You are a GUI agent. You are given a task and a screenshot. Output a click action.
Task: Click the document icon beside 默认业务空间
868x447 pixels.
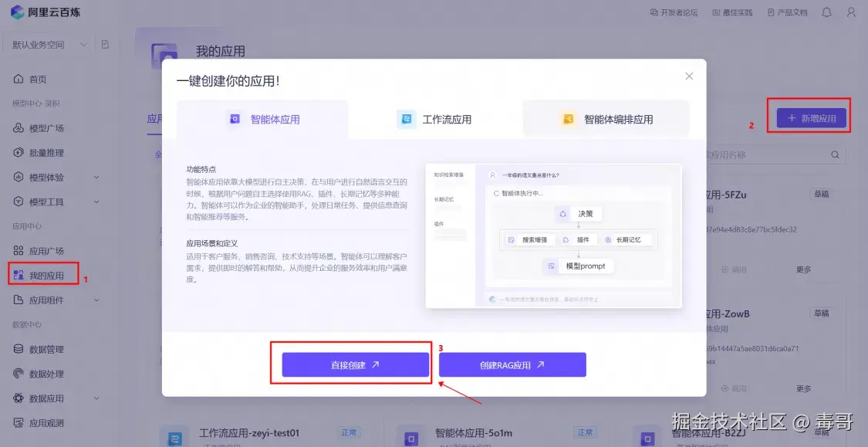[105, 44]
